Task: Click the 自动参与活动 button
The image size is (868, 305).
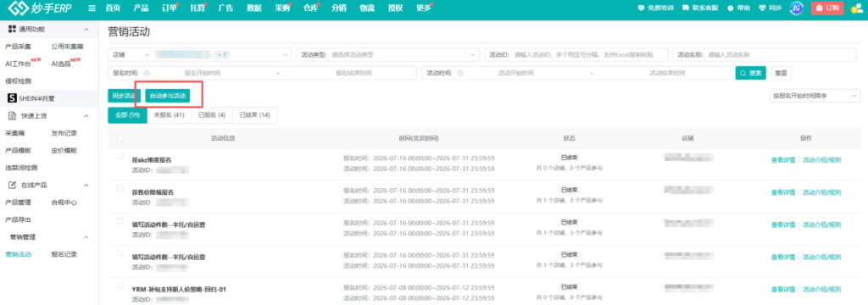Action: coord(169,96)
